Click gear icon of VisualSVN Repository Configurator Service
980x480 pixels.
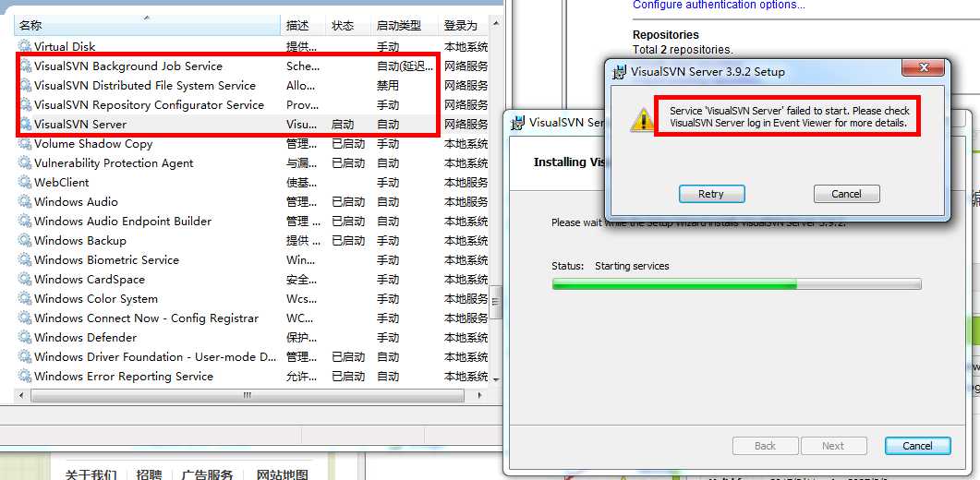tap(25, 104)
